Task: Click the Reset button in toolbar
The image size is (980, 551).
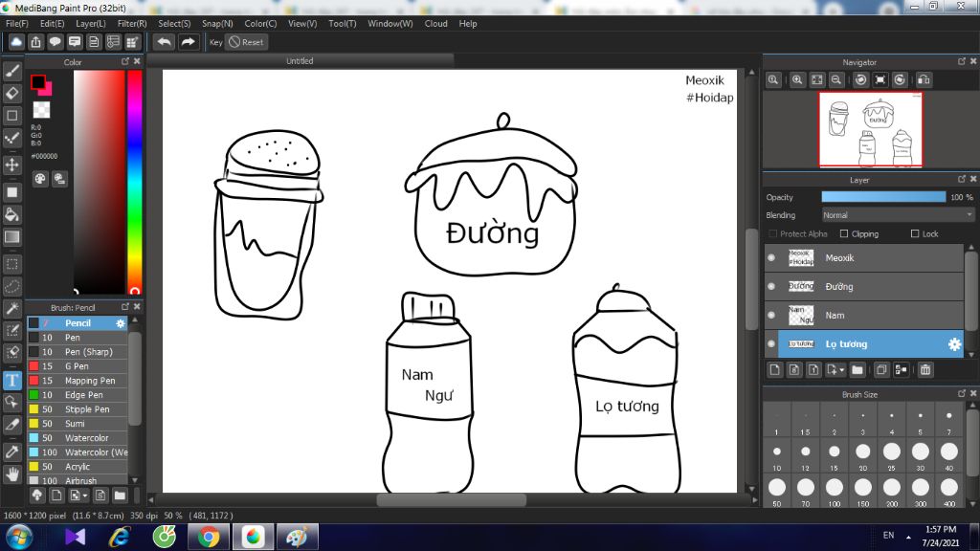Action: click(246, 42)
